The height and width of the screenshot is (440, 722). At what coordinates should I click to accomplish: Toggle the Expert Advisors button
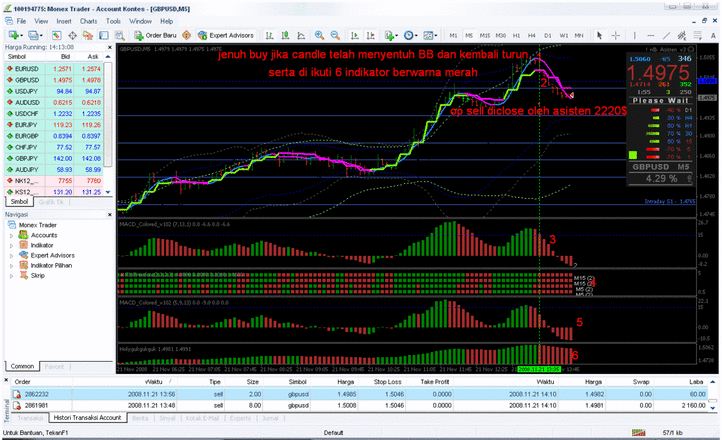click(226, 34)
